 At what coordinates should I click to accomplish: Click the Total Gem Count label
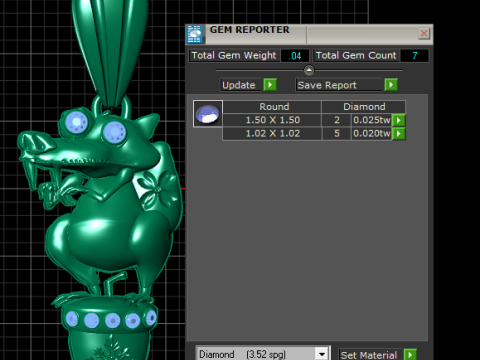(x=356, y=56)
